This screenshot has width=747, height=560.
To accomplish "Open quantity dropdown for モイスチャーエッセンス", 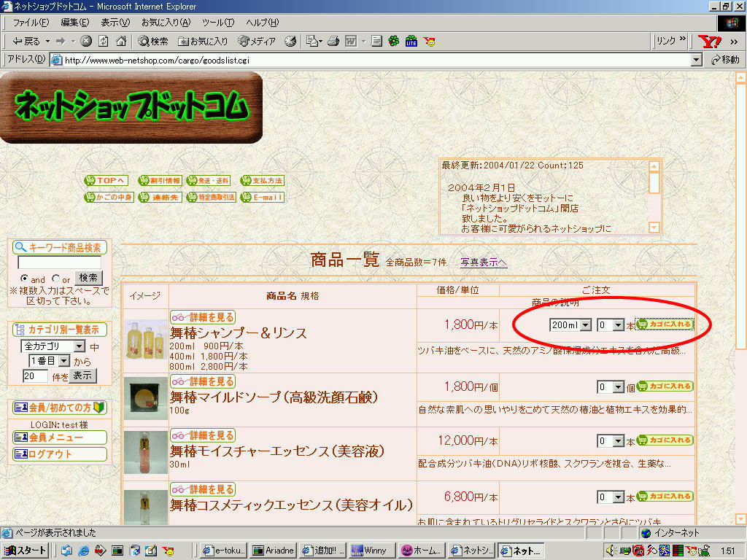I will point(611,441).
